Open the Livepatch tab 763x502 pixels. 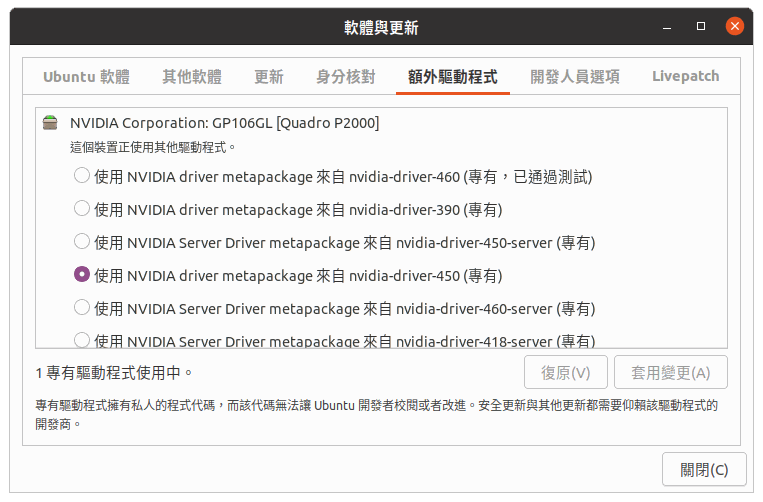(x=686, y=76)
